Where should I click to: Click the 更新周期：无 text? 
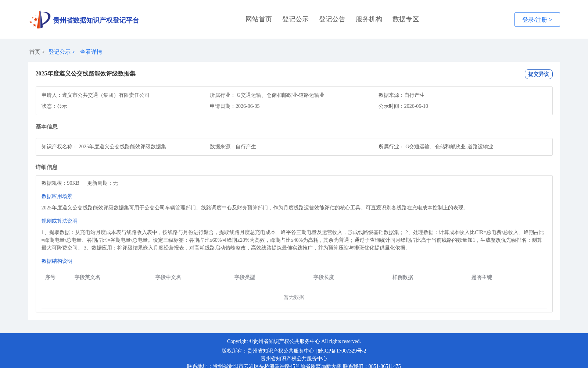103,183
